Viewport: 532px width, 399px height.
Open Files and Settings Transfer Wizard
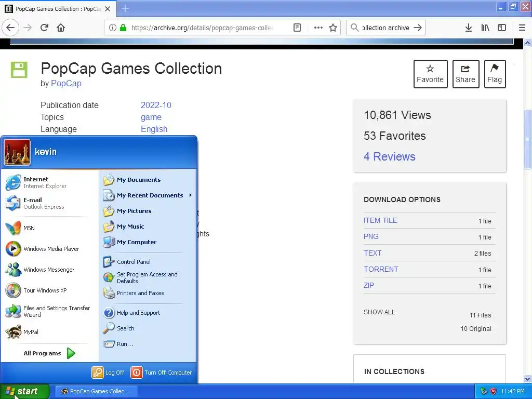pyautogui.click(x=49, y=311)
